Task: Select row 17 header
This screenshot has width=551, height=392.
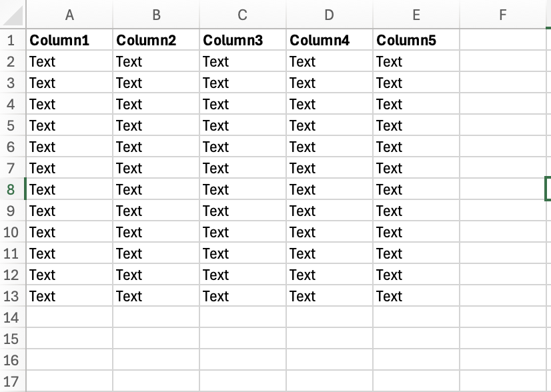Action: click(13, 381)
